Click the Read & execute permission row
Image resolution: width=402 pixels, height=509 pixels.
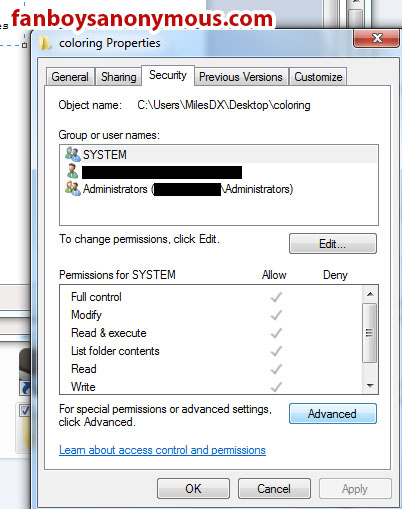pos(211,333)
